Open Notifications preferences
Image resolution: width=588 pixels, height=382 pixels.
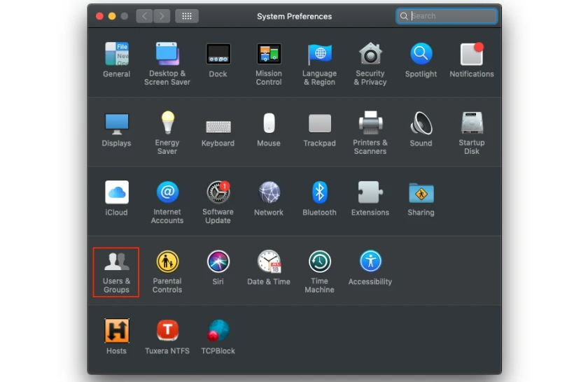[x=472, y=60]
